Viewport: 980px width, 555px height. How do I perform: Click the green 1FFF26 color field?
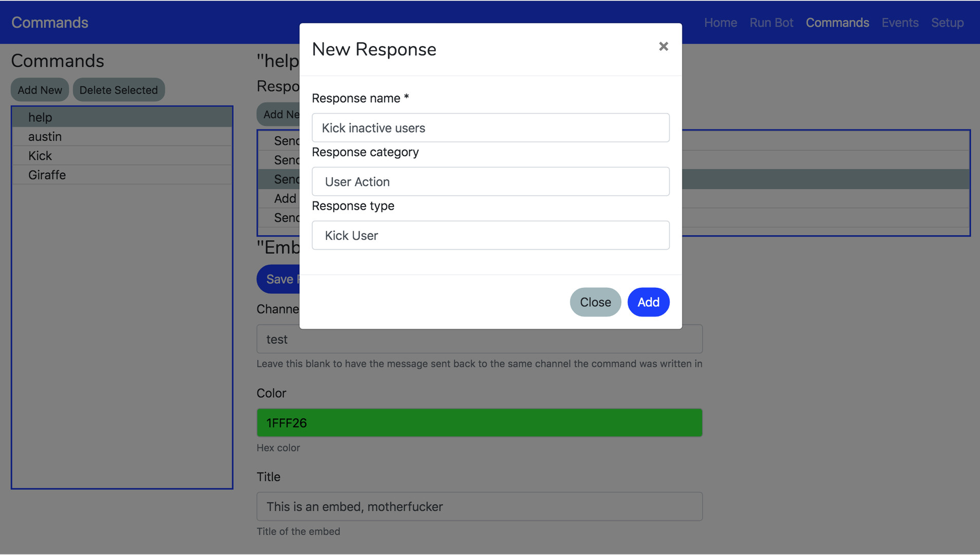point(479,423)
